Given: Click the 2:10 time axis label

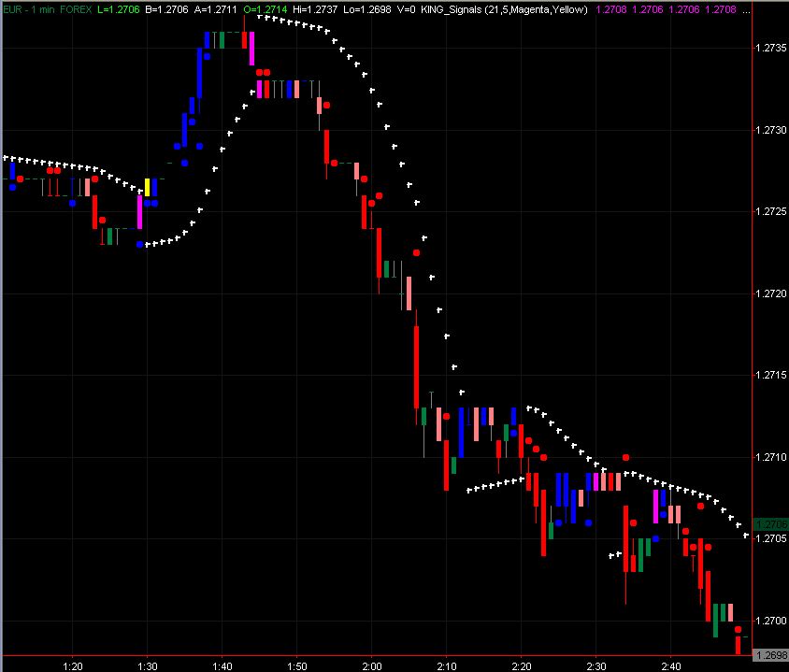Looking at the screenshot, I should (x=446, y=666).
